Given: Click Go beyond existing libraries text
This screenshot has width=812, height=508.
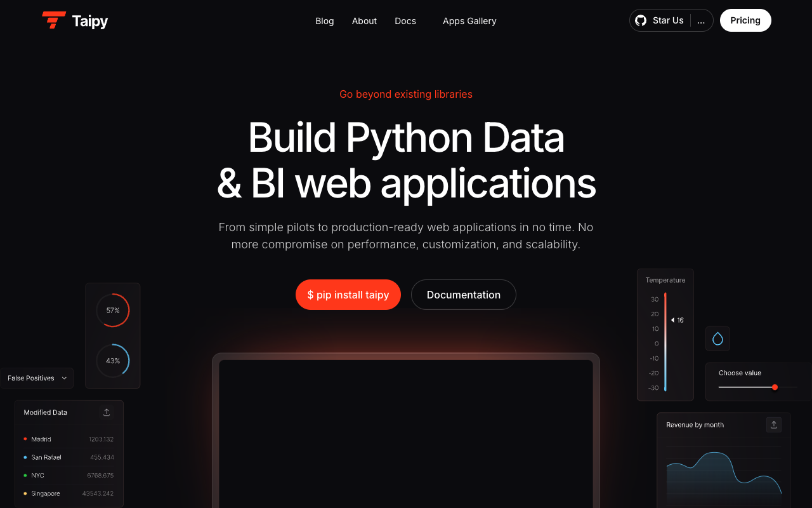Looking at the screenshot, I should pyautogui.click(x=406, y=94).
